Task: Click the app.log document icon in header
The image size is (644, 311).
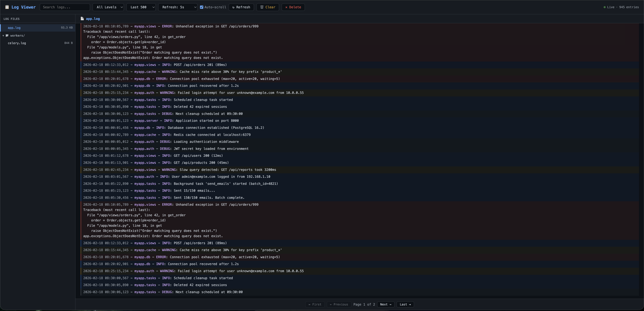Action: [82, 18]
